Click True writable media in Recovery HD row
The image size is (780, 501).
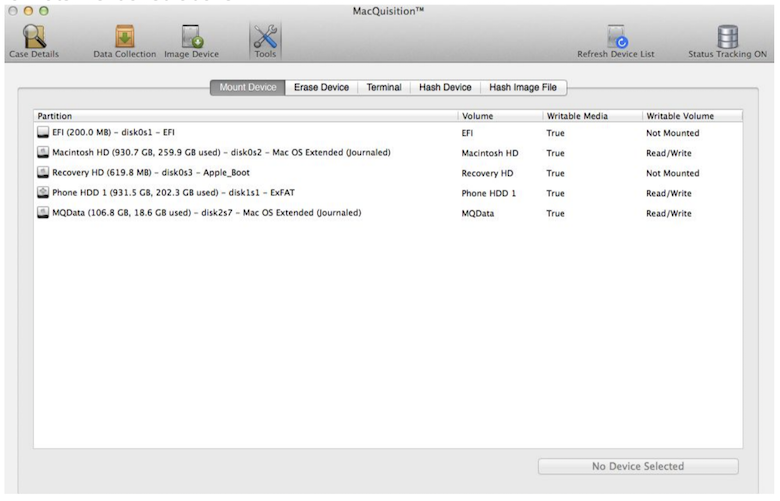[x=555, y=173]
